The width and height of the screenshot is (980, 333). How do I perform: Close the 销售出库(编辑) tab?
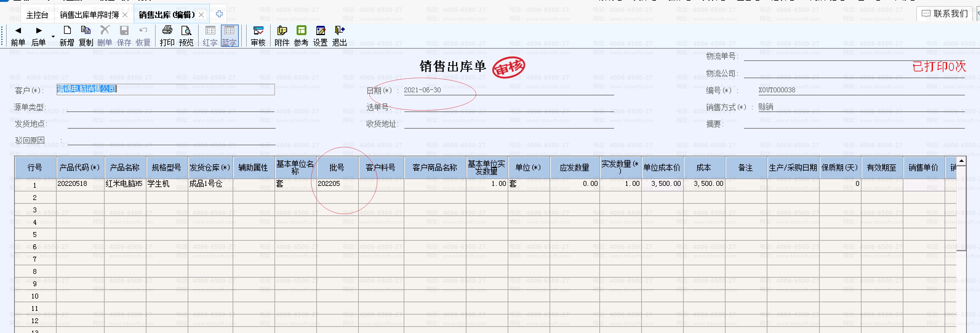coord(201,15)
